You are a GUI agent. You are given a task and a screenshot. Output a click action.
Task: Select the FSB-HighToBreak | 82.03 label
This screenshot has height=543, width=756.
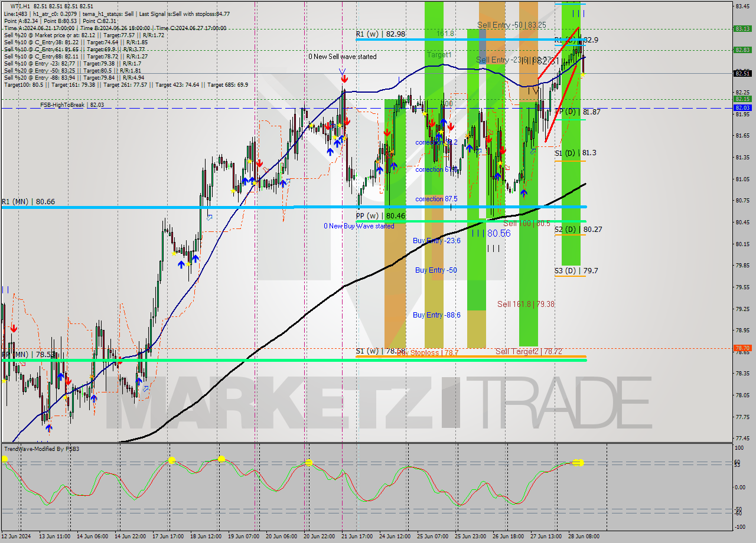[x=71, y=104]
